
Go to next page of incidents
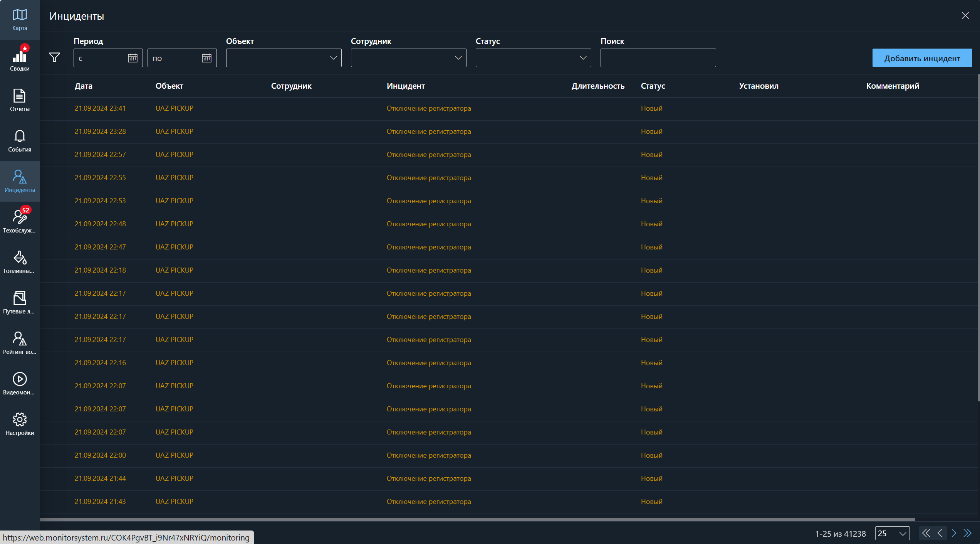click(954, 533)
